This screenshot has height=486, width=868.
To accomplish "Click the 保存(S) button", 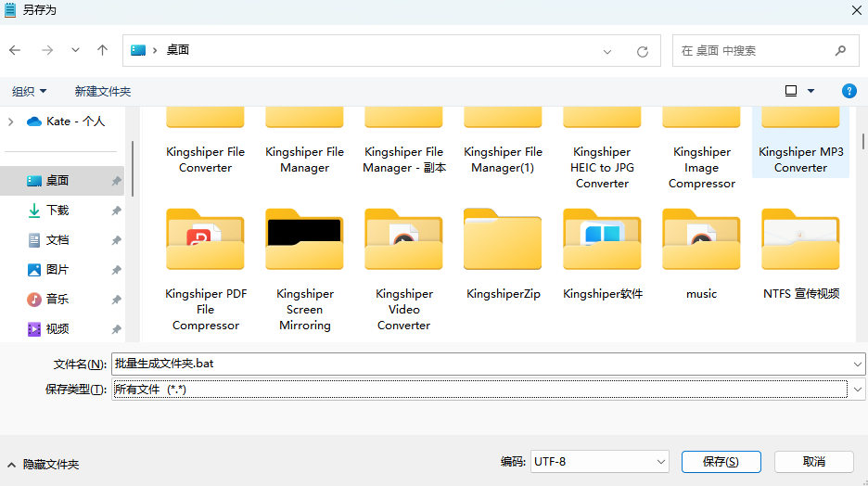I will [x=721, y=462].
